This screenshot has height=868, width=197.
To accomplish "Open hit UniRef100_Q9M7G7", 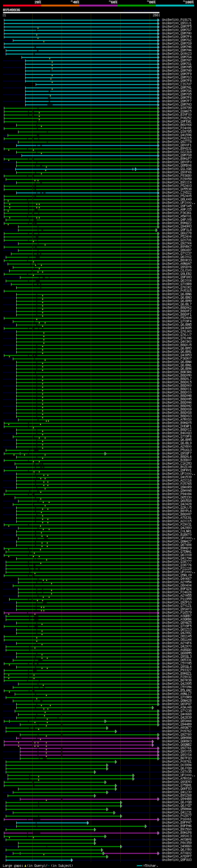I will pos(177,30).
